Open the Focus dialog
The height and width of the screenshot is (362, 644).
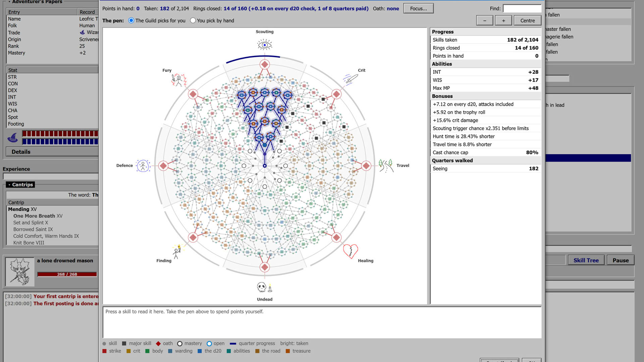point(418,8)
